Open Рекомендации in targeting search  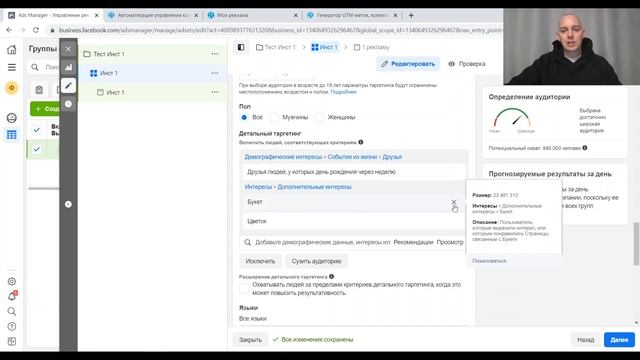413,242
